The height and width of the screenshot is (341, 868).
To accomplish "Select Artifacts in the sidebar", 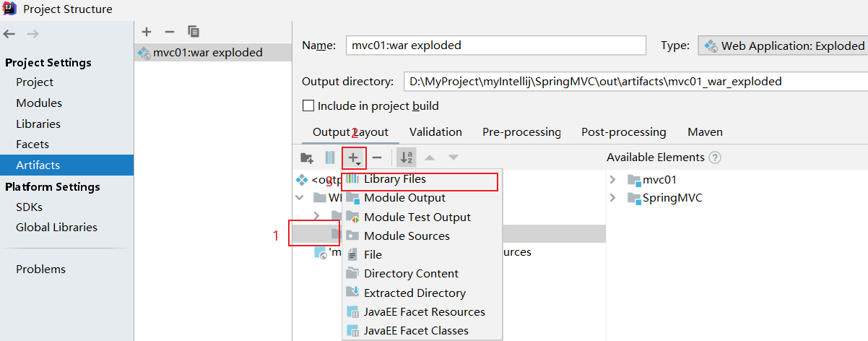I will coord(66,165).
